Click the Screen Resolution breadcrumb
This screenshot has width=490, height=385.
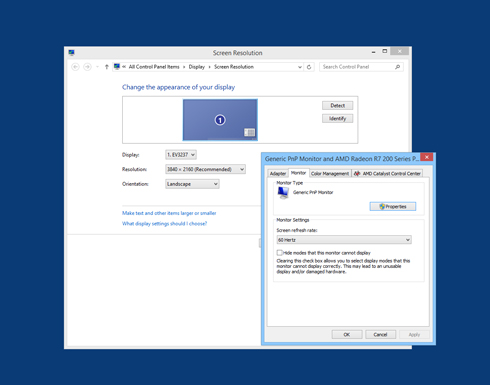click(x=234, y=67)
